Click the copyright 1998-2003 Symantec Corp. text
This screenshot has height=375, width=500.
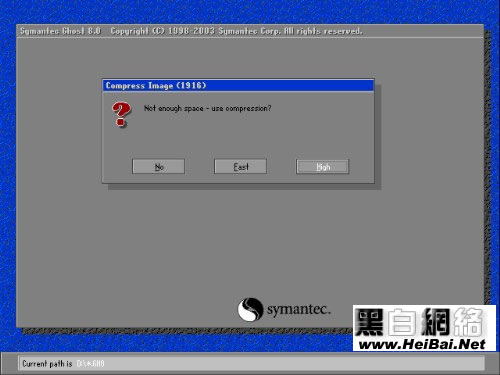[x=236, y=31]
